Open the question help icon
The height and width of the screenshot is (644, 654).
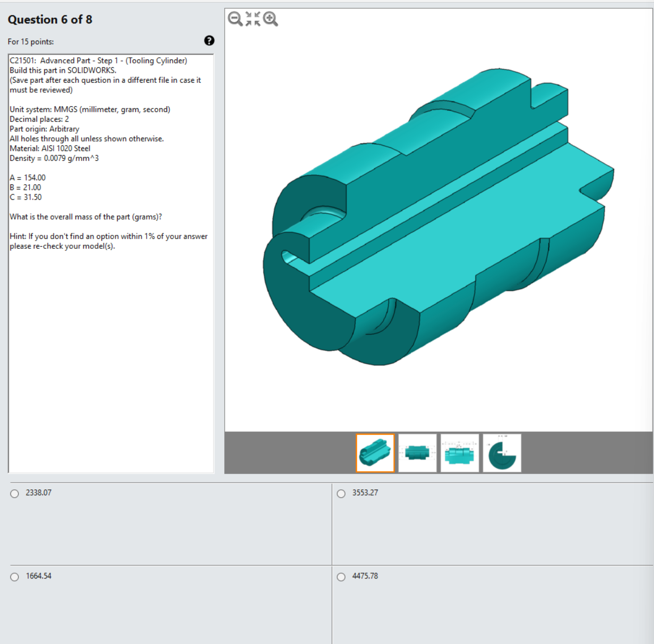coord(209,41)
